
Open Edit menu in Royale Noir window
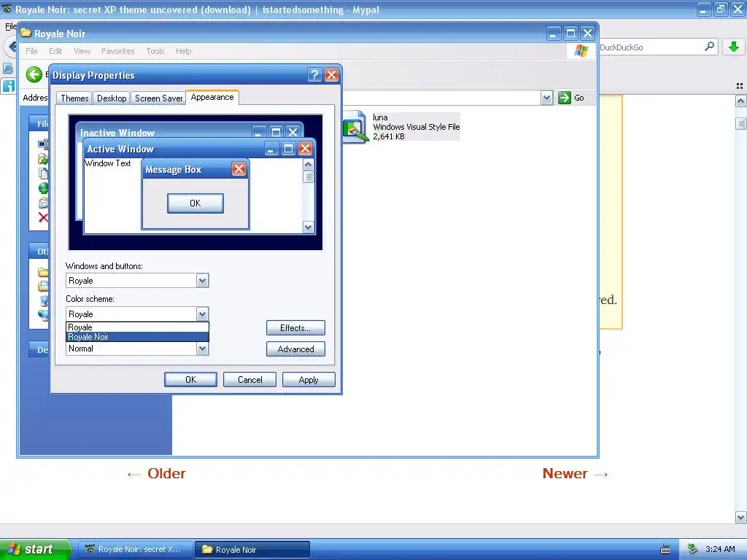55,51
